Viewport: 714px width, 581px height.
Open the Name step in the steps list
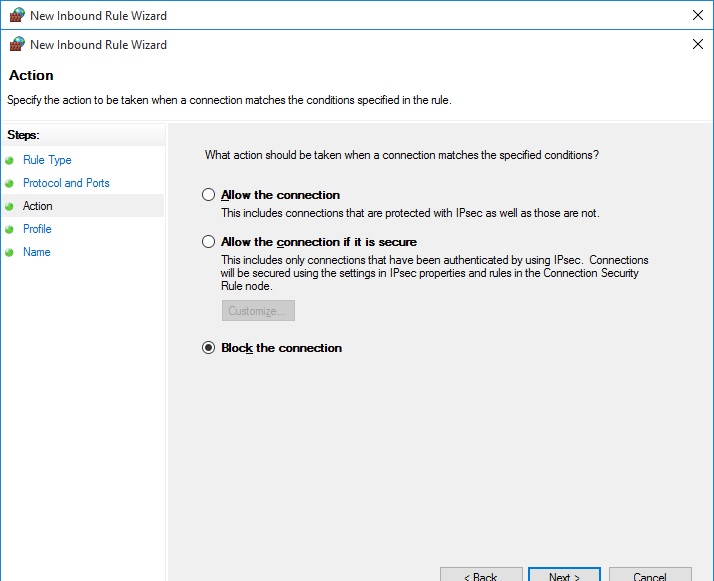click(x=37, y=252)
